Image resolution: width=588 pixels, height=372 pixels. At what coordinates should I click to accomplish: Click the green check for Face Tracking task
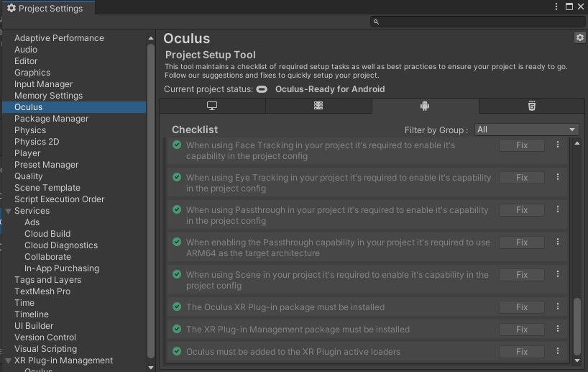click(177, 145)
